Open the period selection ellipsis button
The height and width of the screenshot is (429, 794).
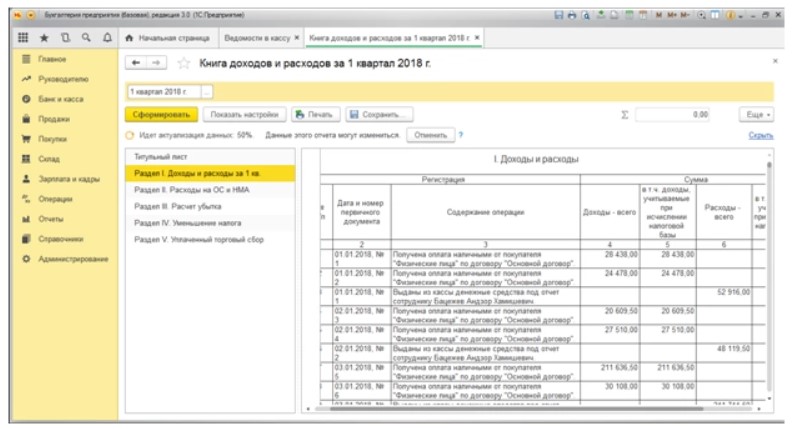[x=207, y=91]
